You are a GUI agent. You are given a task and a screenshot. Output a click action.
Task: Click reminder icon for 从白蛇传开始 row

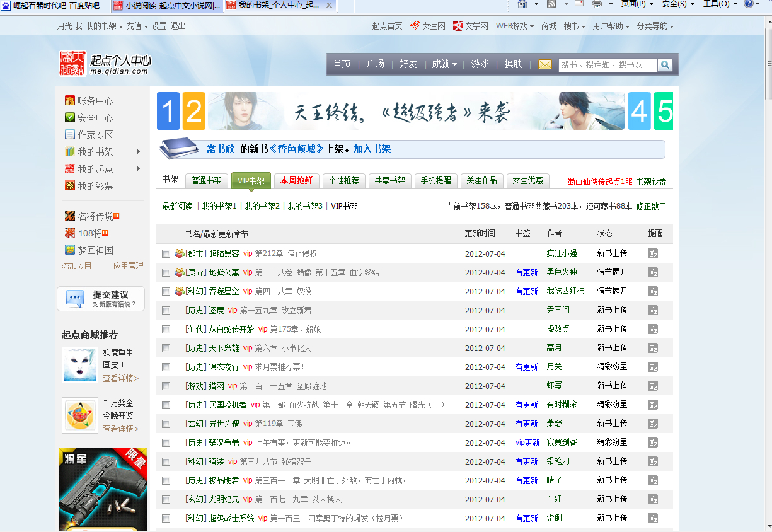[653, 329]
